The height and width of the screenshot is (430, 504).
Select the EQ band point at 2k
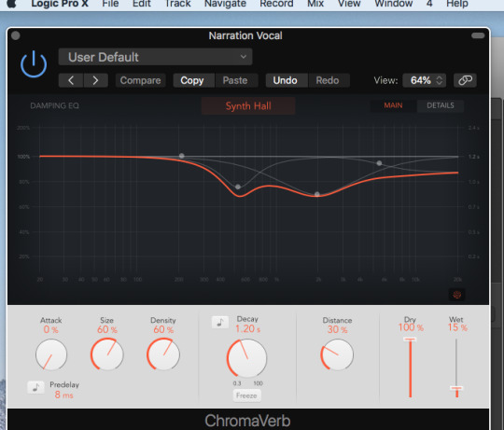317,194
